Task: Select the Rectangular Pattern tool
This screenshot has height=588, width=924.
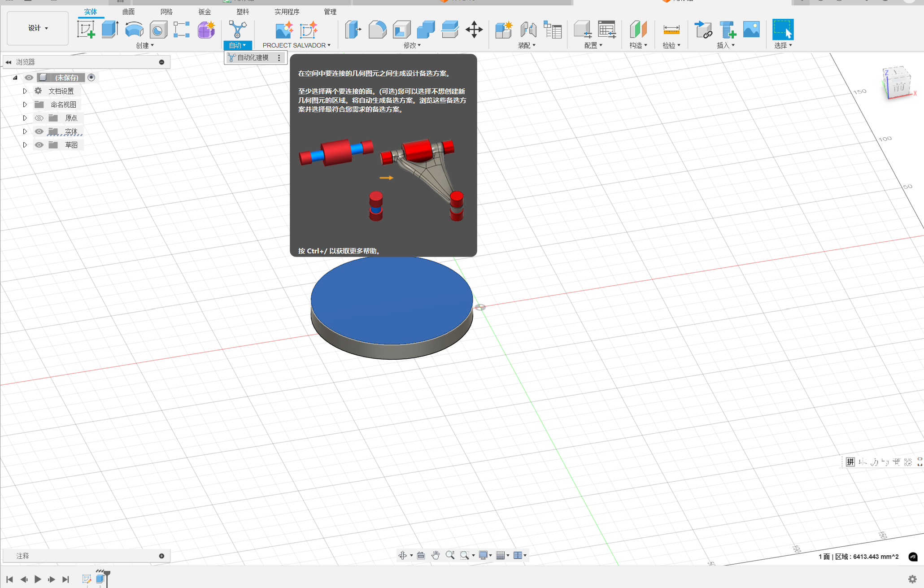Action: 182,30
